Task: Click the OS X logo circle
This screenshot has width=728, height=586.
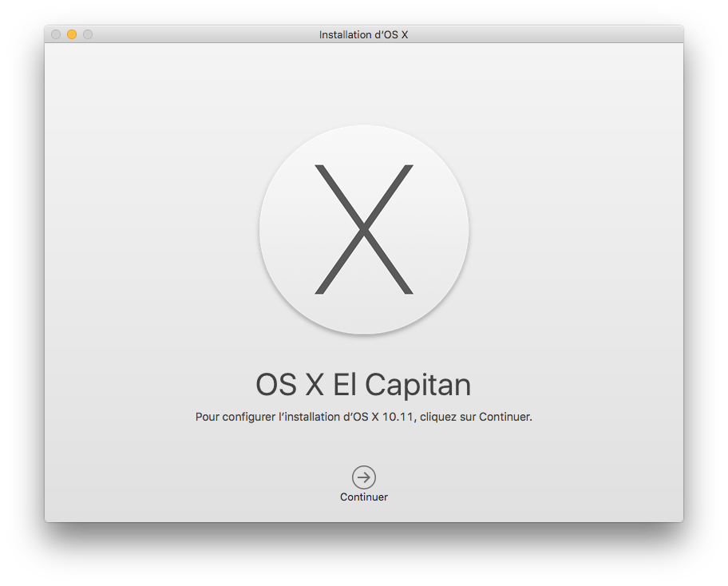Action: (363, 229)
